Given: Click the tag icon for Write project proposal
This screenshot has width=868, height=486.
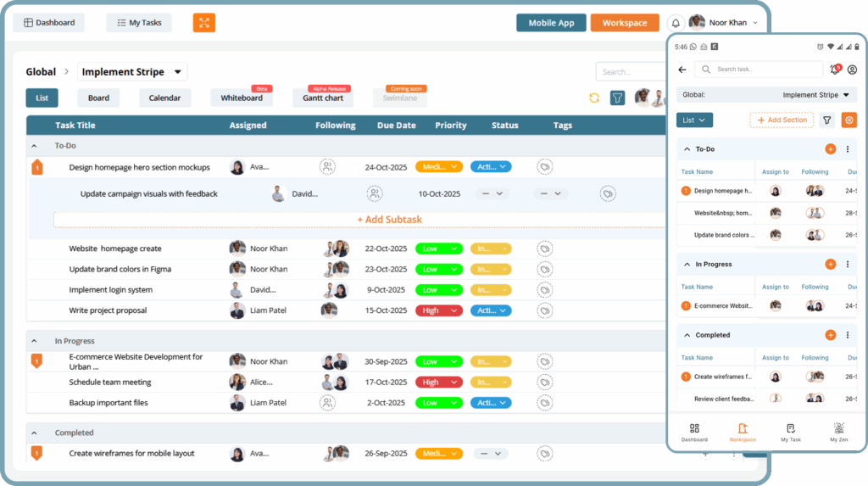Looking at the screenshot, I should point(544,310).
